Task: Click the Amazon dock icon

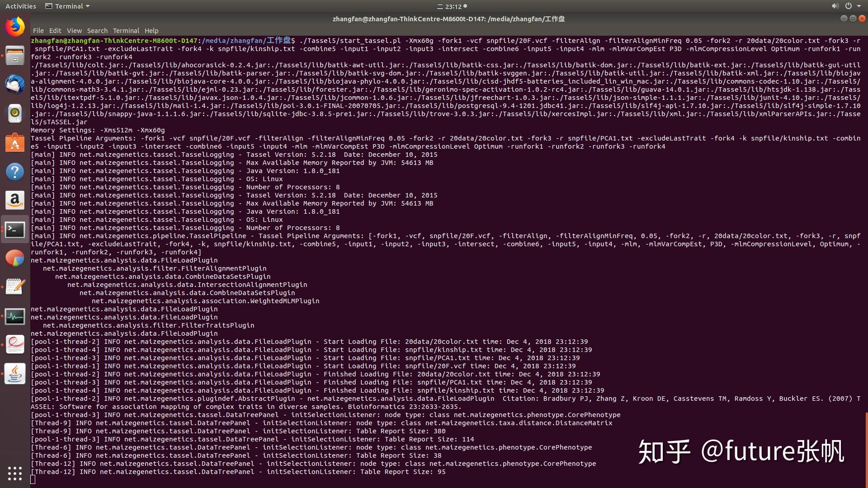Action: (x=15, y=200)
